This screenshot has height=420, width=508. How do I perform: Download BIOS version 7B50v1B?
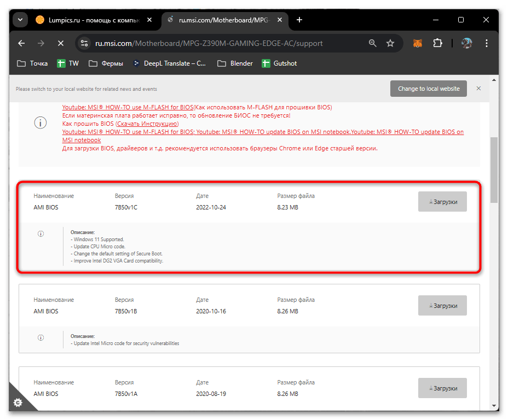[x=442, y=306]
